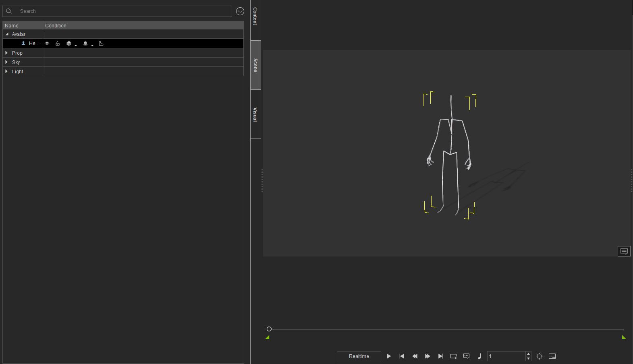Toggle avatar visibility eye icon
The width and height of the screenshot is (633, 364).
(x=47, y=43)
